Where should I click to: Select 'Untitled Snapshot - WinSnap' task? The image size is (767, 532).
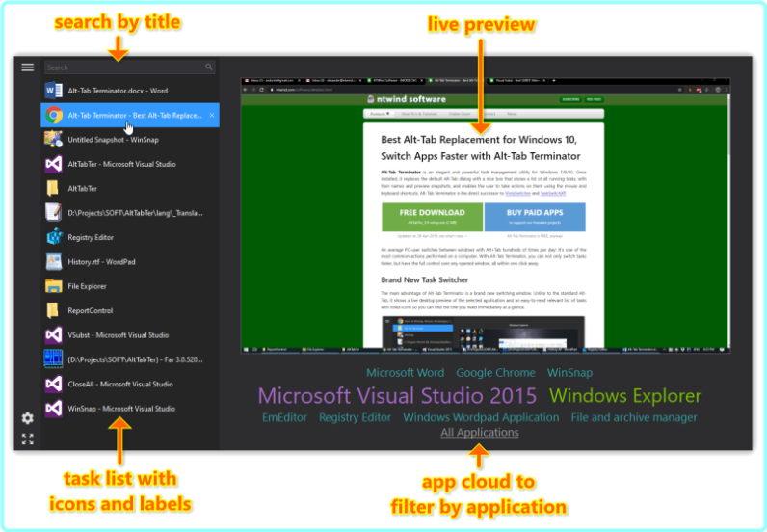point(113,140)
